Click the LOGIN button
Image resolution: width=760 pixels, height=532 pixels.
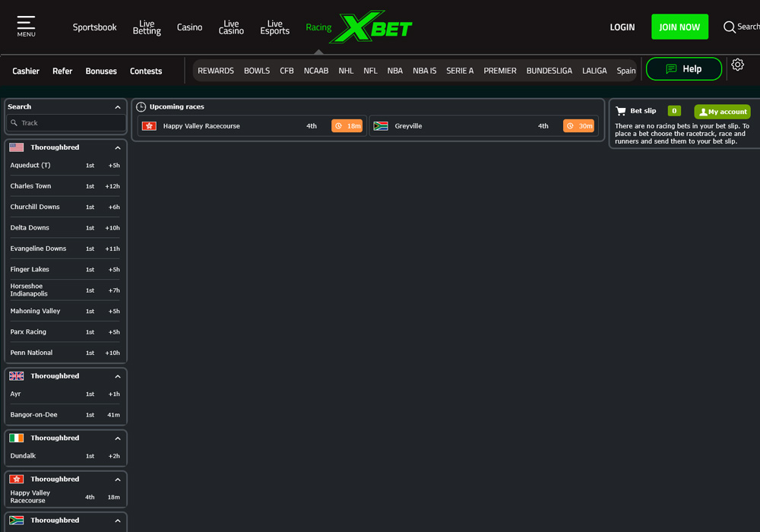(x=622, y=27)
